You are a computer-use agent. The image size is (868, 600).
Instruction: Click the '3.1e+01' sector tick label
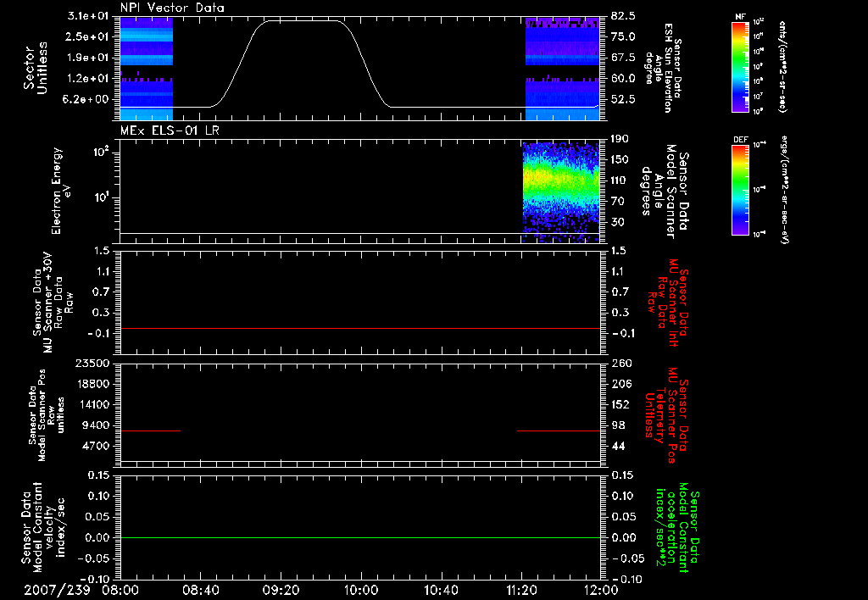[x=88, y=15]
